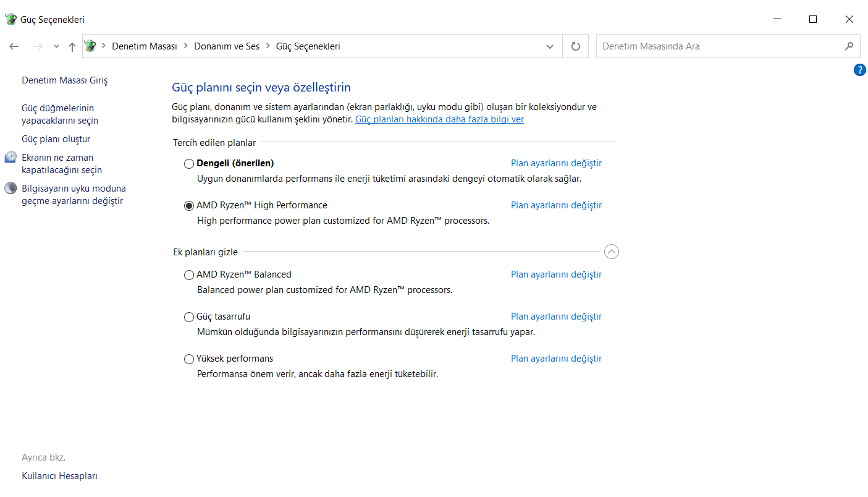Open Güç planları hakkında daha fazla bilgi link
868x497 pixels.
pyautogui.click(x=439, y=119)
